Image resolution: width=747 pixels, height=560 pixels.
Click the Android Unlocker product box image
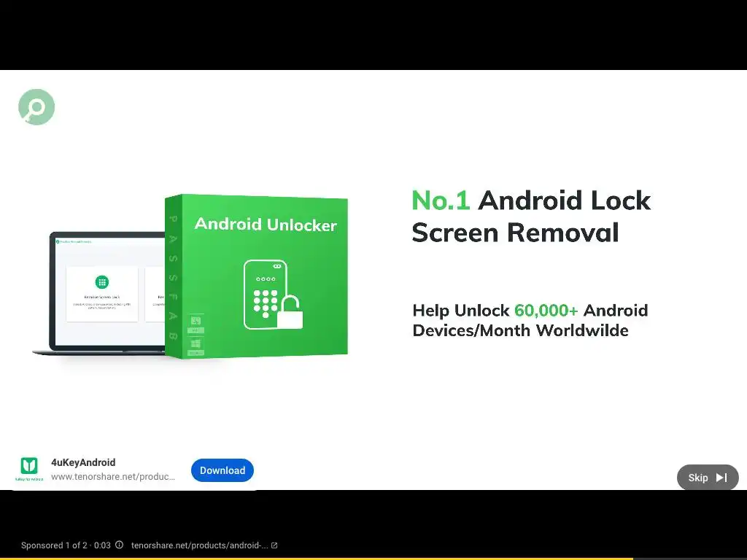tap(256, 276)
